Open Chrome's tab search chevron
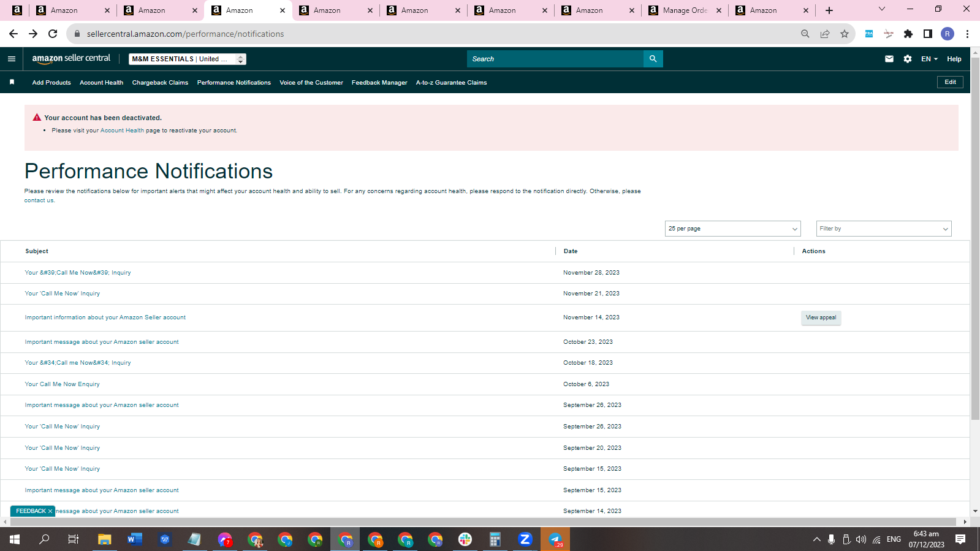The width and height of the screenshot is (980, 551). point(882,9)
